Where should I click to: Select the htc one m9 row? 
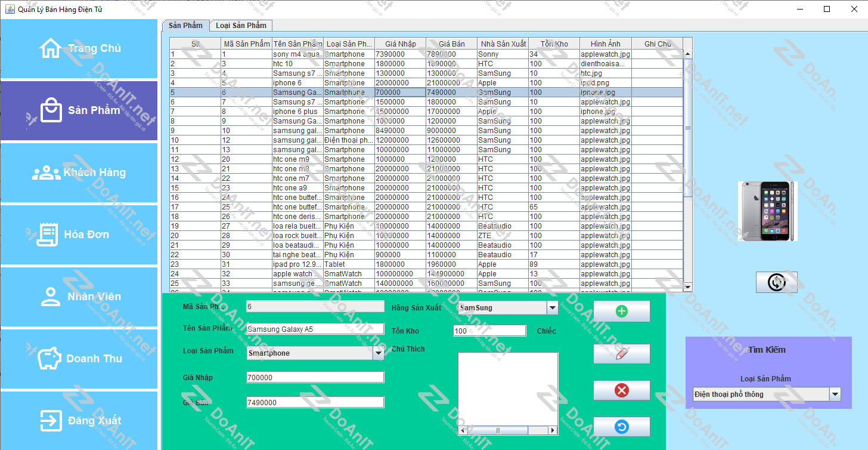click(x=426, y=159)
